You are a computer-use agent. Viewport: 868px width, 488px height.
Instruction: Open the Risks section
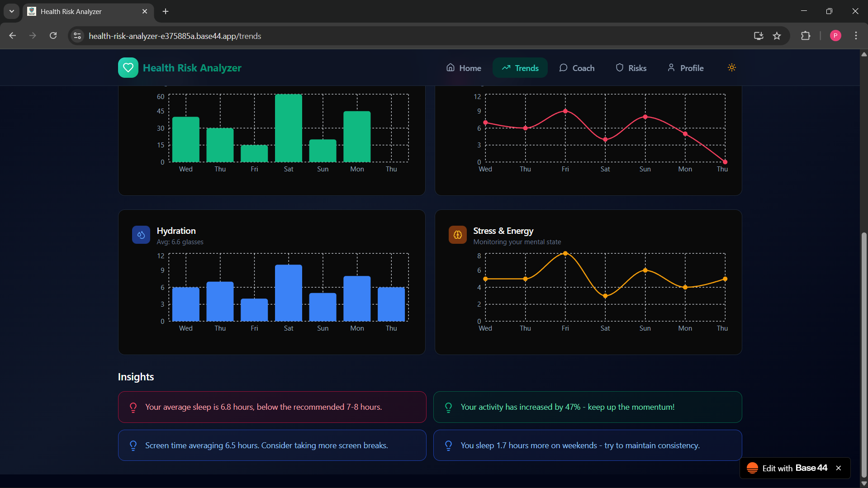631,68
